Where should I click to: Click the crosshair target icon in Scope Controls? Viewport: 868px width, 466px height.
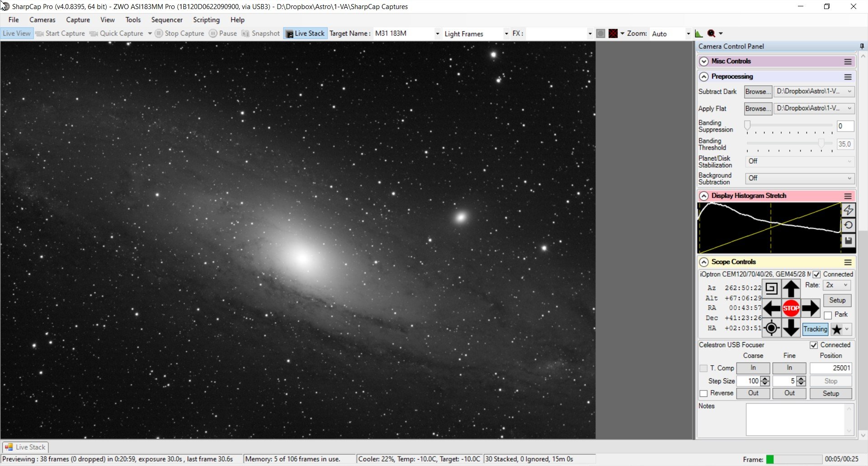(771, 328)
